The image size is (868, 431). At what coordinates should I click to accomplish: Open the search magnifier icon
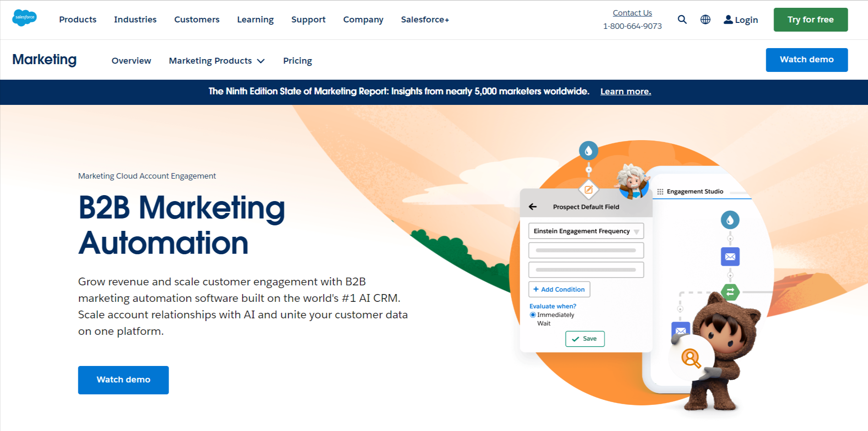(x=682, y=19)
